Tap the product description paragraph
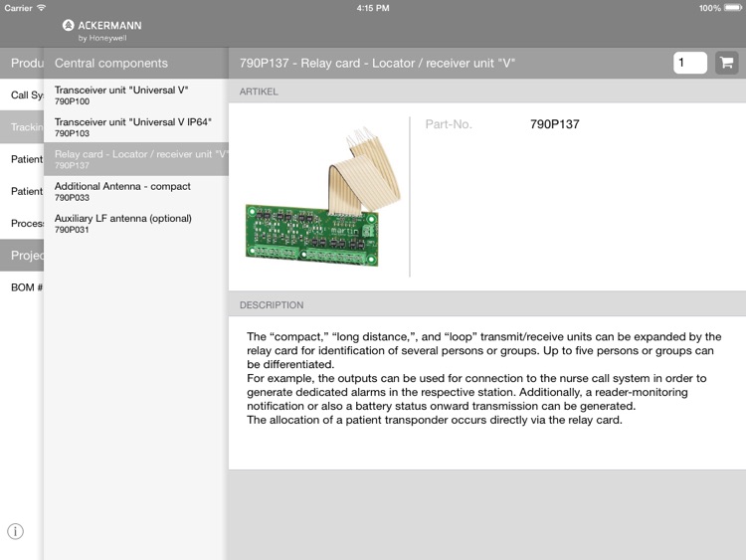 click(x=483, y=378)
